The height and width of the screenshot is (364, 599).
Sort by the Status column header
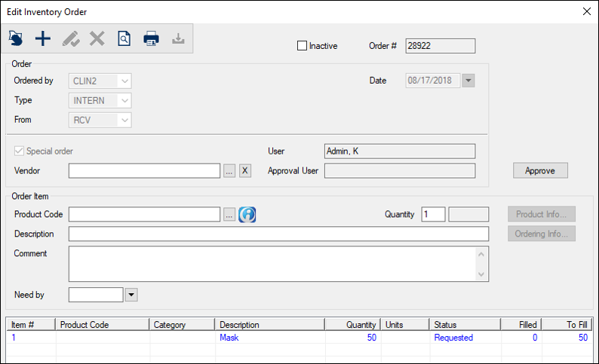[x=464, y=325]
